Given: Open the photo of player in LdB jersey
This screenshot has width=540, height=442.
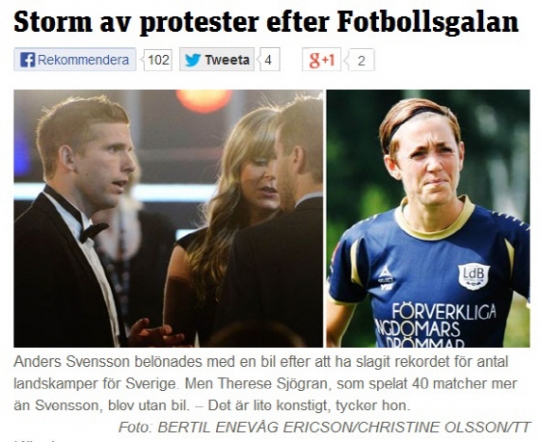Looking at the screenshot, I should 428,218.
